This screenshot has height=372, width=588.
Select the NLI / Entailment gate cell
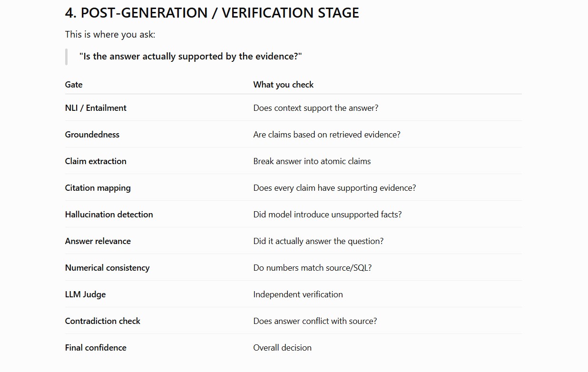tap(96, 108)
